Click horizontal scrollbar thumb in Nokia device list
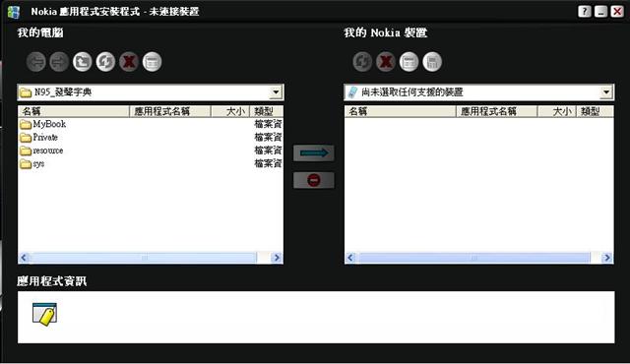 (x=474, y=258)
